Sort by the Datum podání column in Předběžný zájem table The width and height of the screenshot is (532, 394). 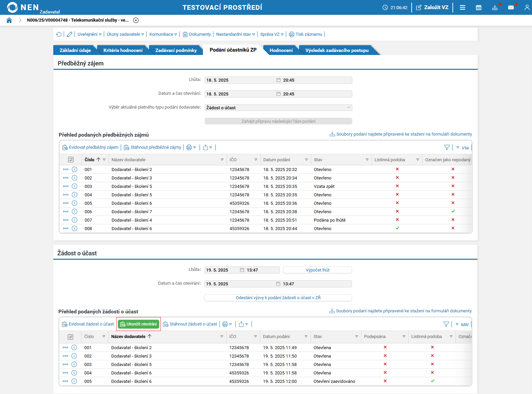[276, 160]
